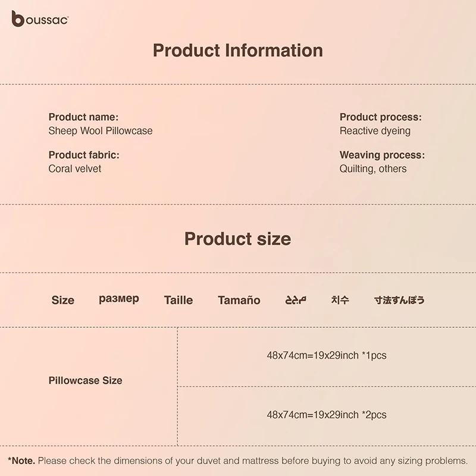The image size is (476, 476).
Task: Click the boussac brand logo
Action: coord(40,19)
